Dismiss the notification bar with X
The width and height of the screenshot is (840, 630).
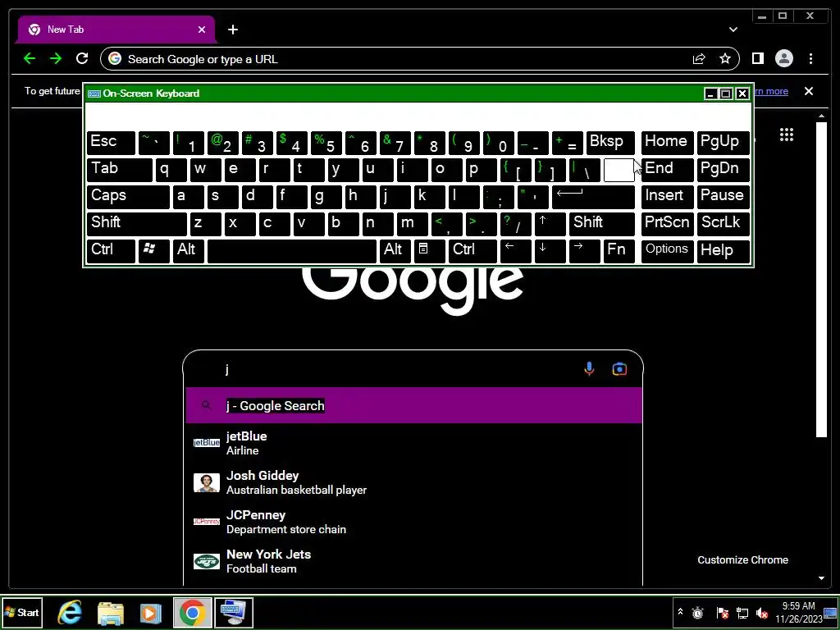(x=809, y=91)
